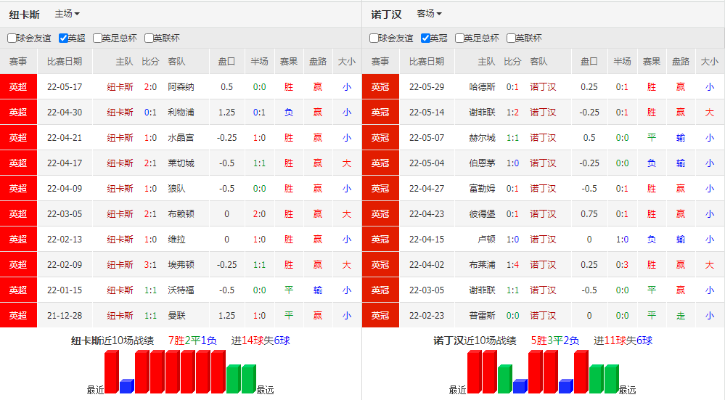The width and height of the screenshot is (725, 400).
Task: Uncheck 英冠 checkbox in 诺丁汉 panel
Action: click(427, 38)
